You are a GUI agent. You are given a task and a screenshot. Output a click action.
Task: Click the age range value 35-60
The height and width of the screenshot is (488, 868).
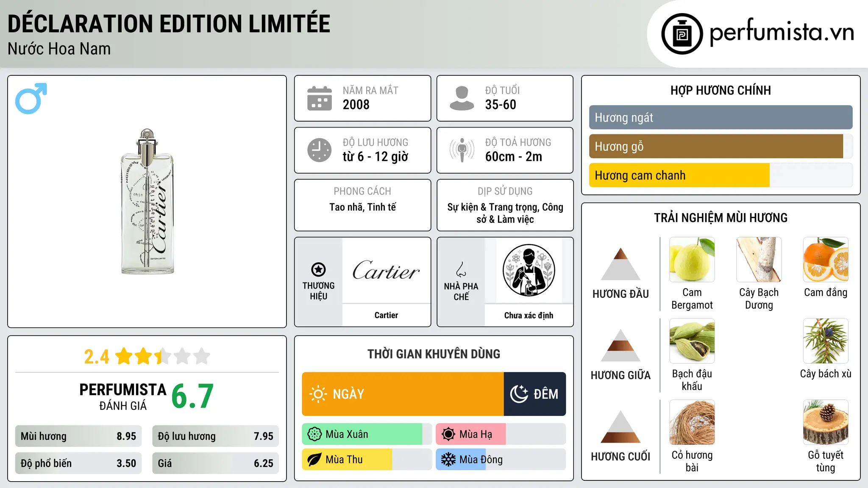click(501, 105)
